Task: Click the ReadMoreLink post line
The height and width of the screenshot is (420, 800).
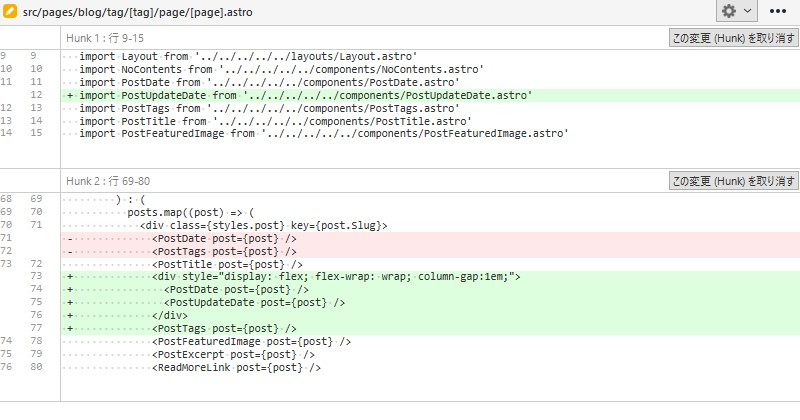Action: [x=237, y=367]
